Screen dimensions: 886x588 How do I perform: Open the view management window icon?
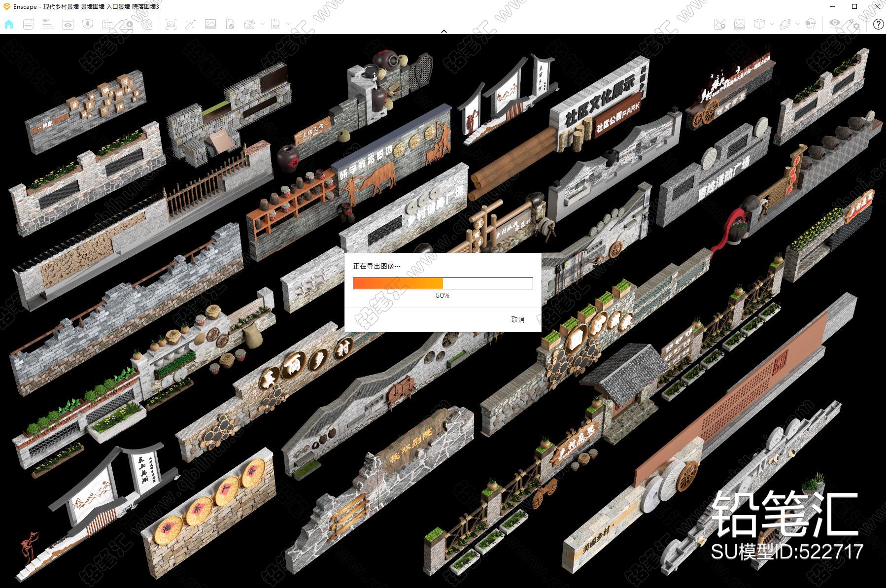(x=68, y=24)
